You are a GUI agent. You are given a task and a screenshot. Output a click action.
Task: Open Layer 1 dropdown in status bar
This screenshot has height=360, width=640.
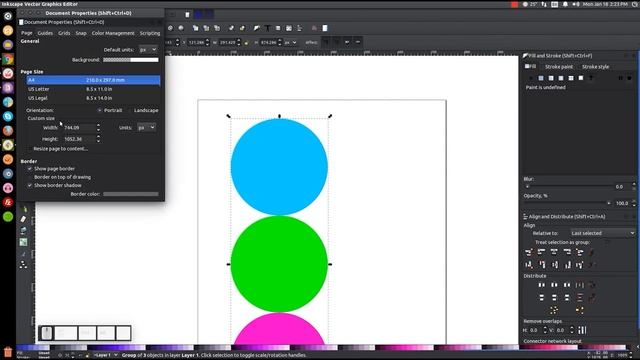(x=106, y=355)
